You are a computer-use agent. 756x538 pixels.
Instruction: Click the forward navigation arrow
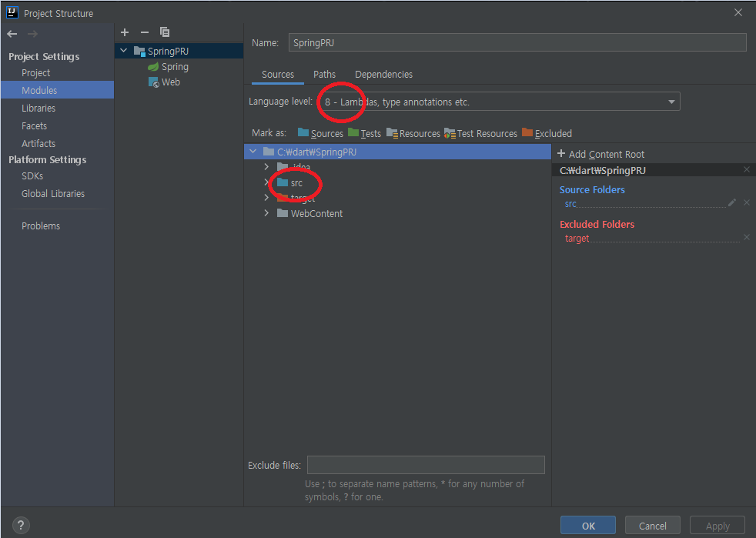pos(32,34)
